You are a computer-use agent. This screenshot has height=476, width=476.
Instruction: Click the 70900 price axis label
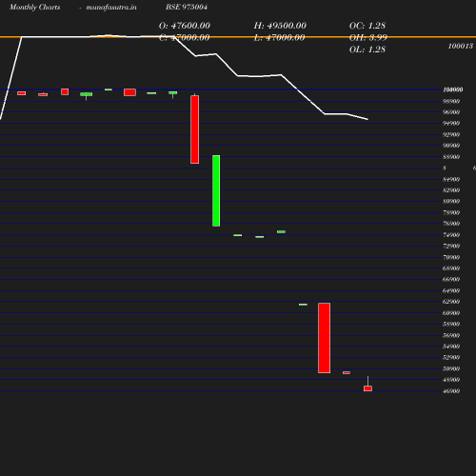451,257
